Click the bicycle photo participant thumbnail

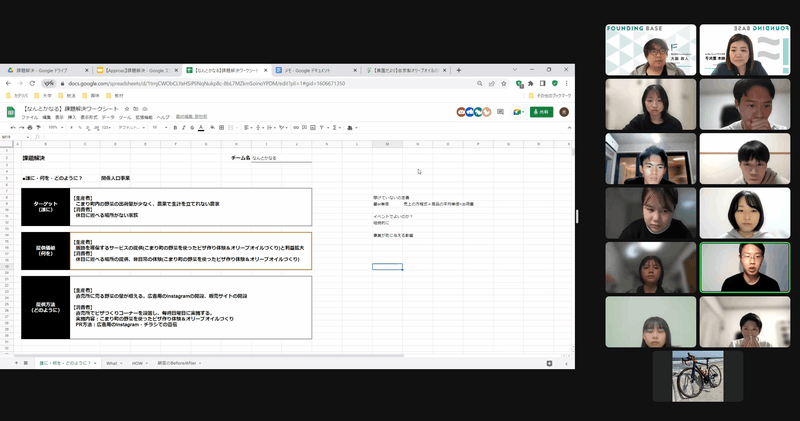[697, 376]
